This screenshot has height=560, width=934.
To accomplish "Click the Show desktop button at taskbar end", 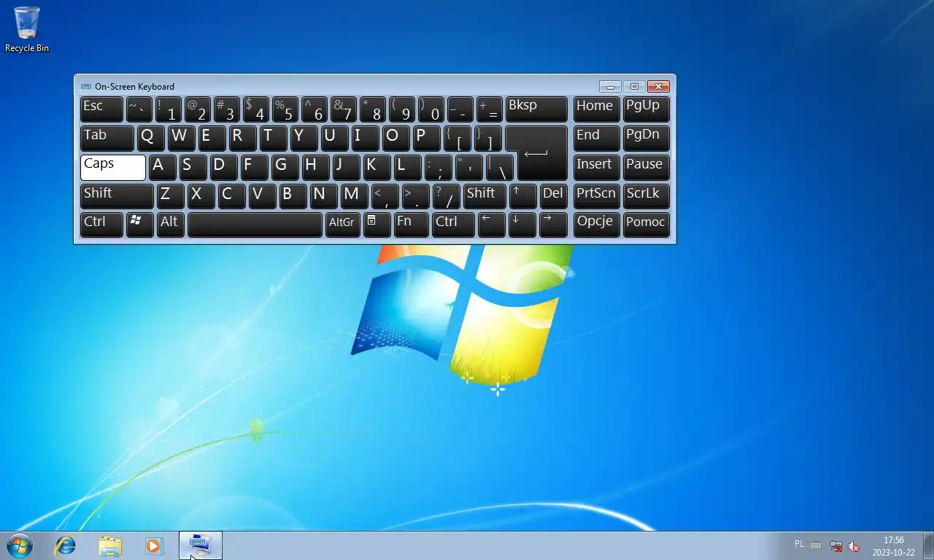I will [x=928, y=545].
